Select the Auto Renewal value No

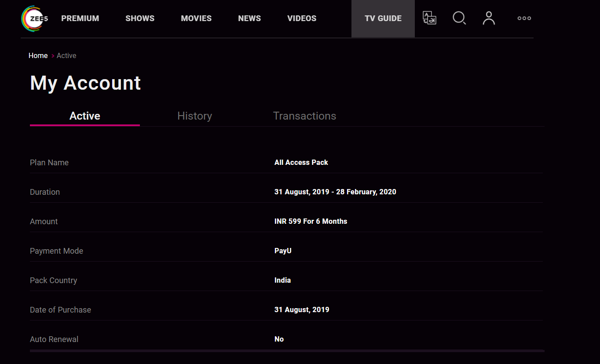(x=279, y=339)
